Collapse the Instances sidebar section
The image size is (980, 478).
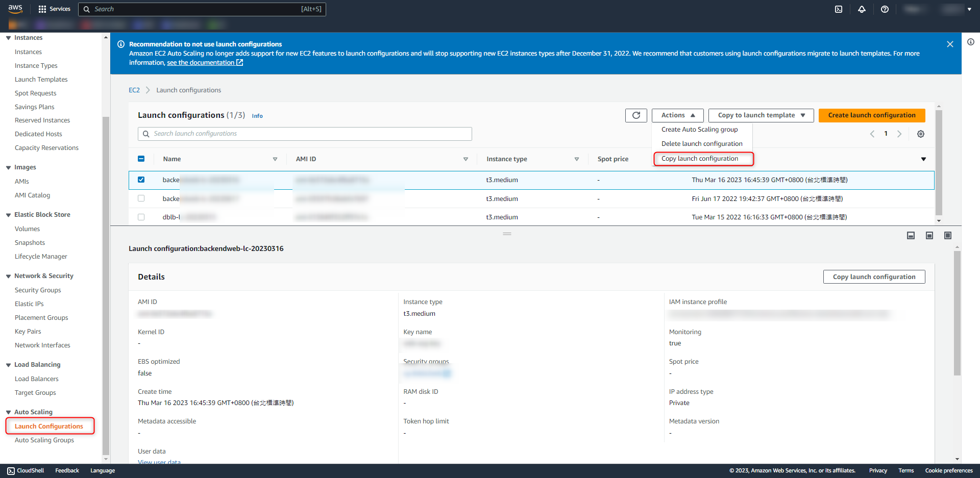coord(8,38)
